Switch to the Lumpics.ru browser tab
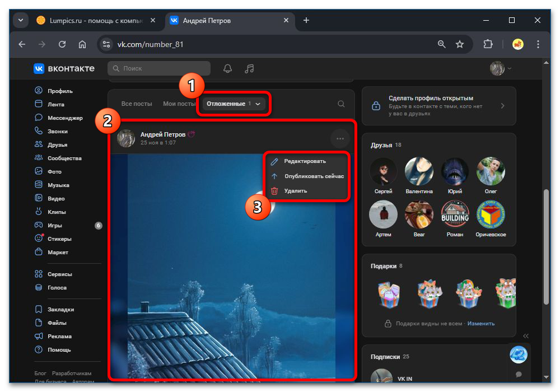This screenshot has height=392, width=560. coord(96,21)
